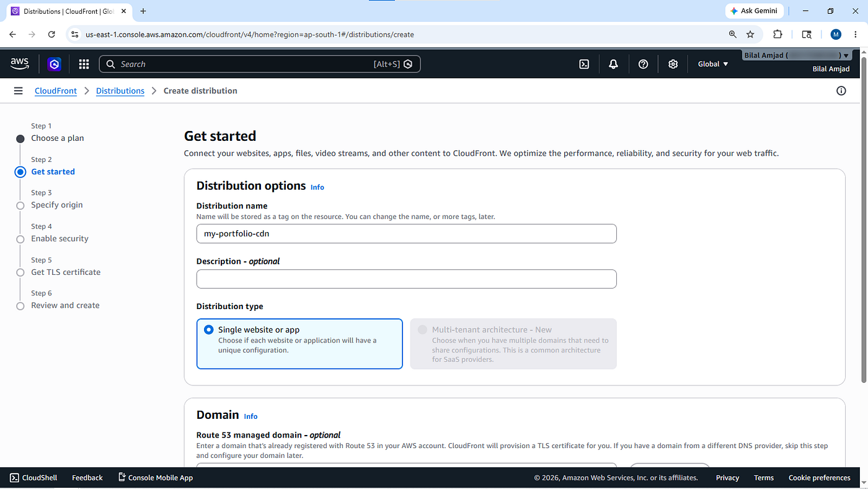Image resolution: width=868 pixels, height=489 pixels.
Task: Go to Step 1 Choose a plan
Action: (57, 138)
